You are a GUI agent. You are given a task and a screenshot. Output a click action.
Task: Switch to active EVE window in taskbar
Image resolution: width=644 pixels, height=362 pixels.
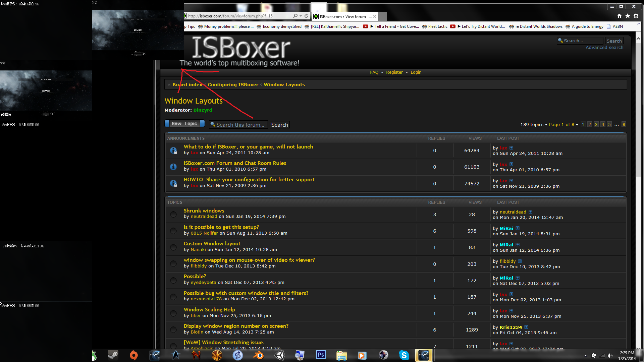(x=424, y=355)
